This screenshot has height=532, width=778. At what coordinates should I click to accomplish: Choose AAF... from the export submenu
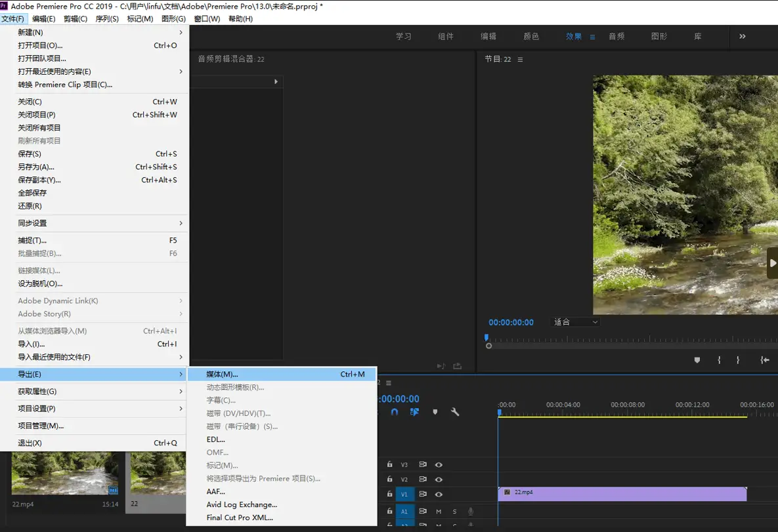point(282,491)
